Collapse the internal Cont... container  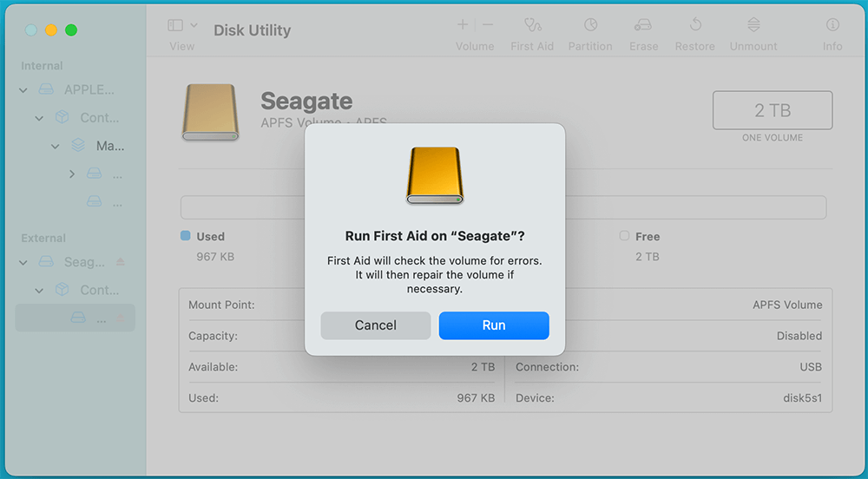[39, 118]
